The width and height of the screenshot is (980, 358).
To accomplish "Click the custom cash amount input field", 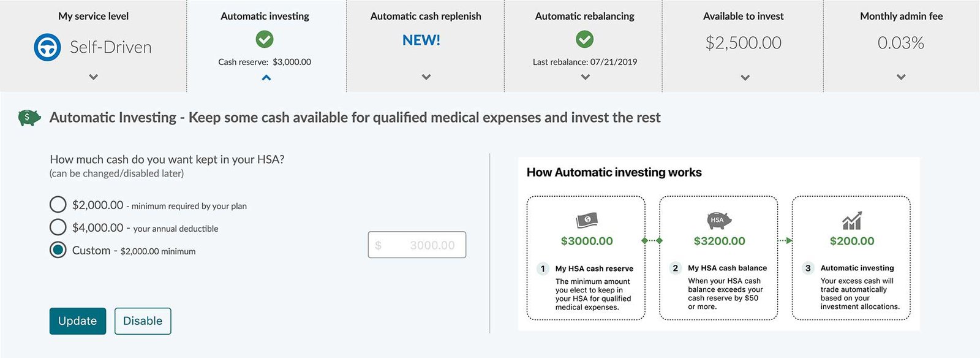I will click(x=417, y=245).
